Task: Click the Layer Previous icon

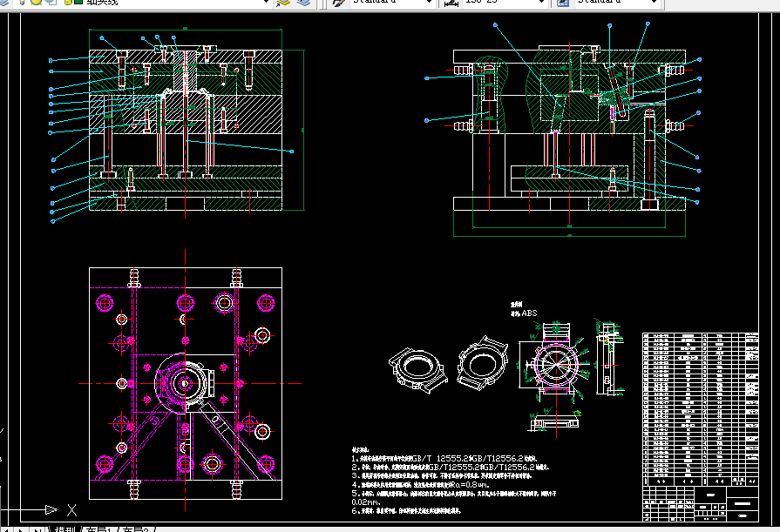Action: [302, 3]
